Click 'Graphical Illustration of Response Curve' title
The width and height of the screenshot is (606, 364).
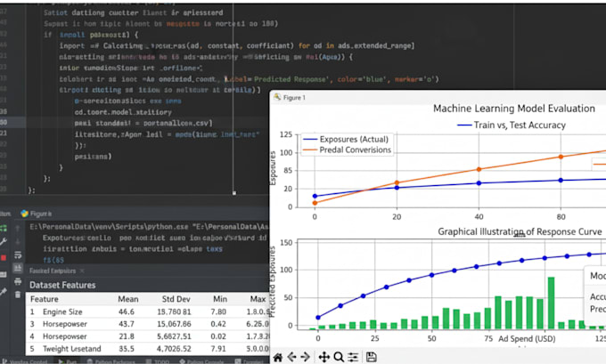pyautogui.click(x=520, y=231)
